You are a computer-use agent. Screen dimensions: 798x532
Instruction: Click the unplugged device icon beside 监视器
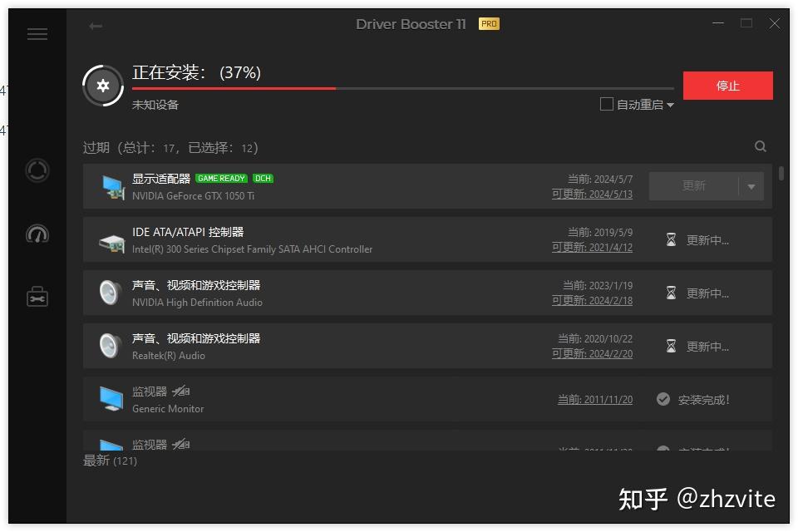click(x=180, y=391)
